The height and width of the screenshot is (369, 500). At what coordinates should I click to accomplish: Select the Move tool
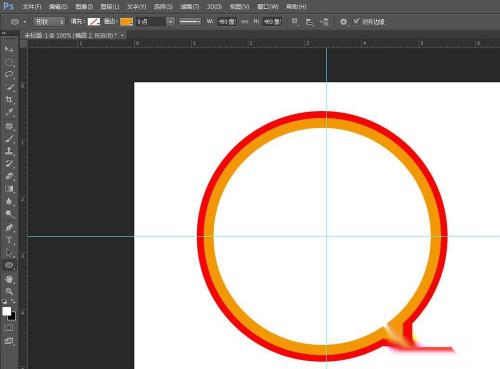pyautogui.click(x=9, y=49)
